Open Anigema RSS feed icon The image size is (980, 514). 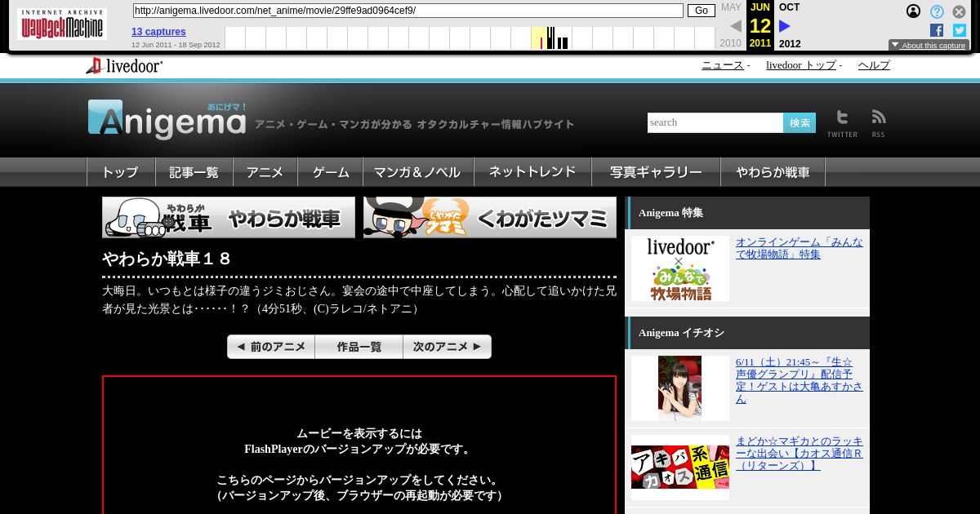[x=879, y=123]
